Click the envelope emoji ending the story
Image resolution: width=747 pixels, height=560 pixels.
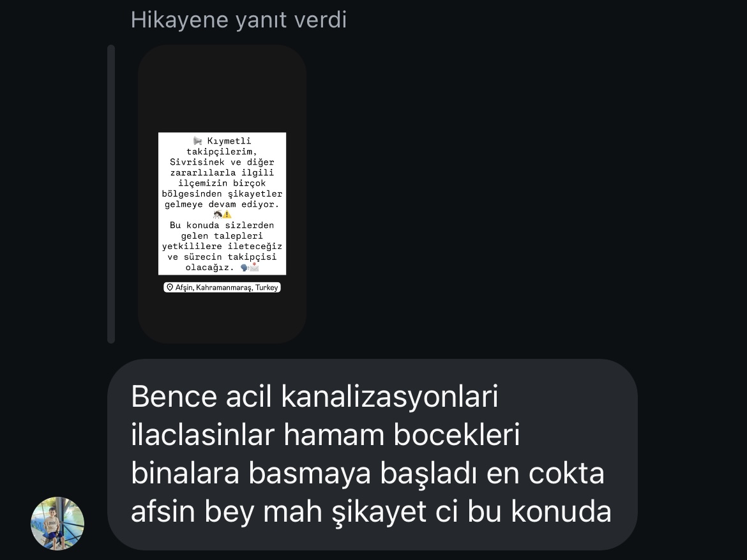click(x=254, y=267)
